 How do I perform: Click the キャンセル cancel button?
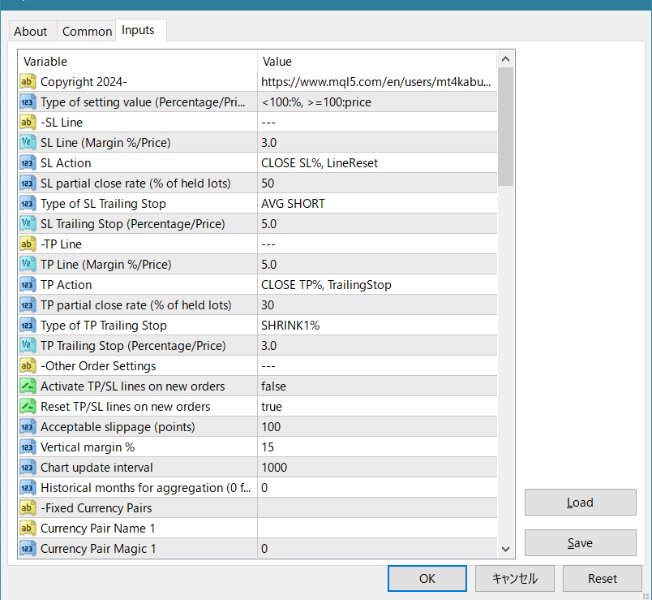(515, 578)
